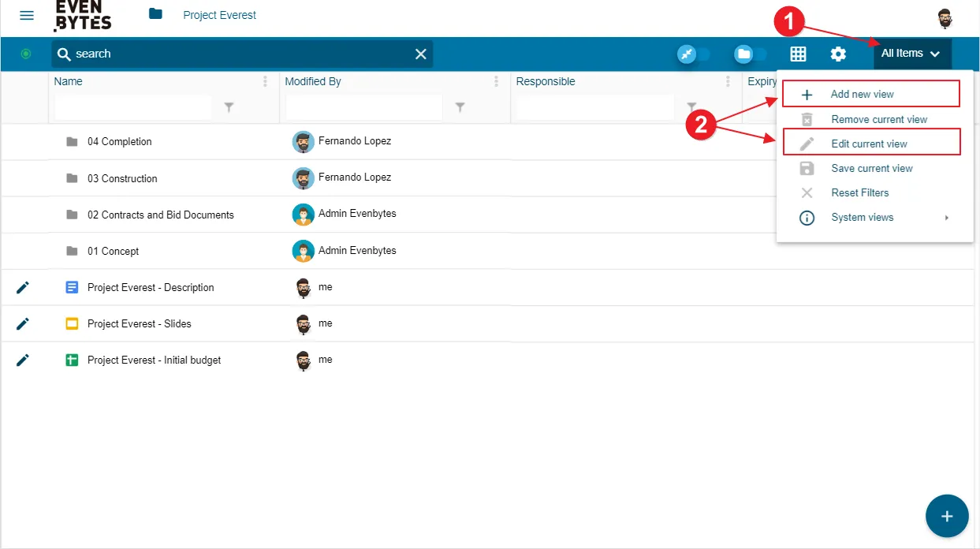Screen dimensions: 980x549
Task: Click the pencil icon for Edit current view
Action: coord(807,144)
